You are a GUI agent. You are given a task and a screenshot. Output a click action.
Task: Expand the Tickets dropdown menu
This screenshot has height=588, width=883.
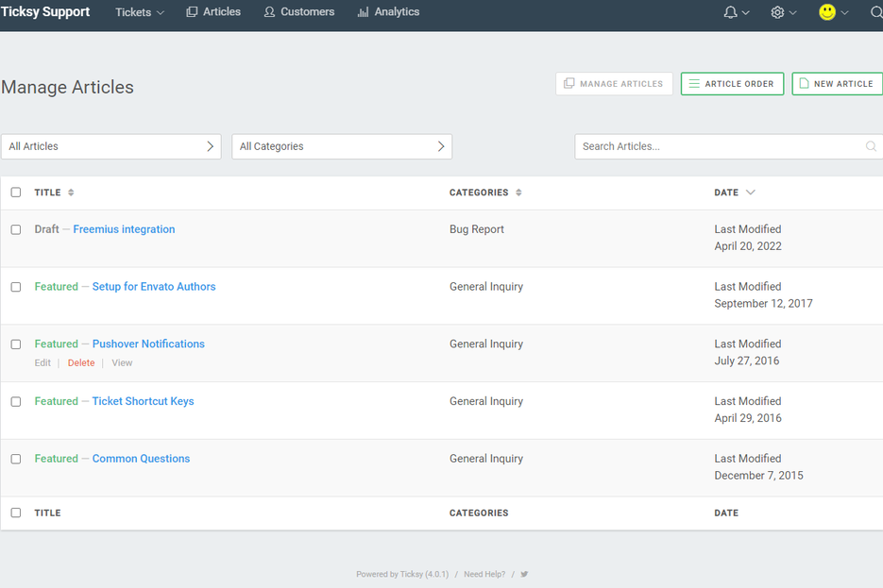(139, 12)
